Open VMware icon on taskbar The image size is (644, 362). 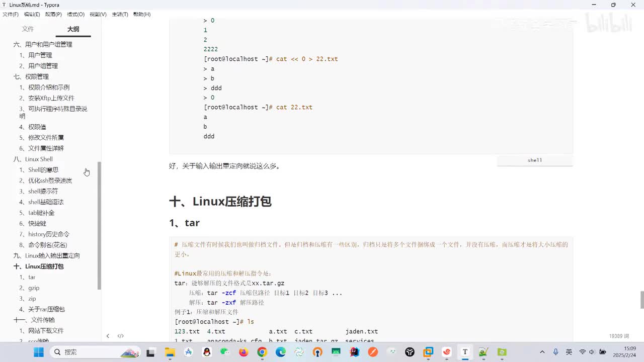tap(428, 352)
